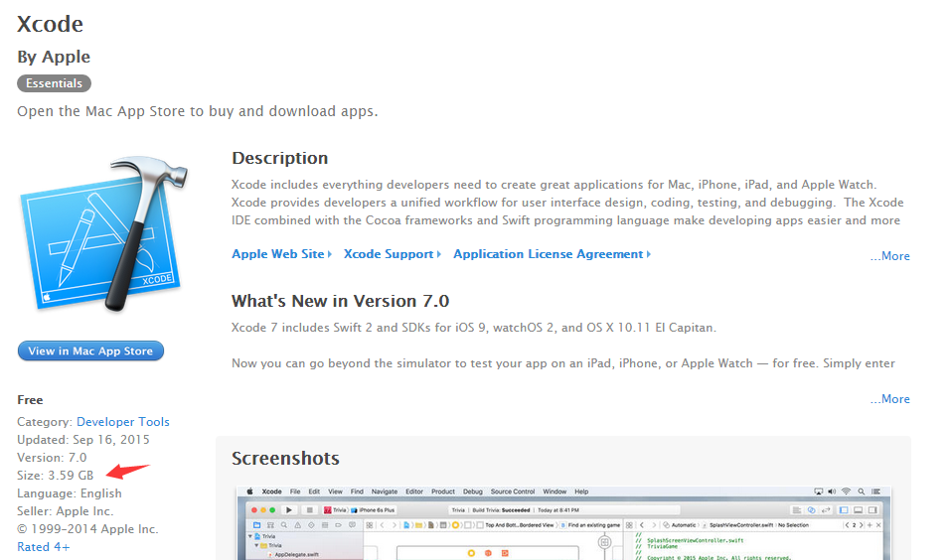Screen dimensions: 950x560
Task: Open the Source Control menu
Action: [x=513, y=491]
